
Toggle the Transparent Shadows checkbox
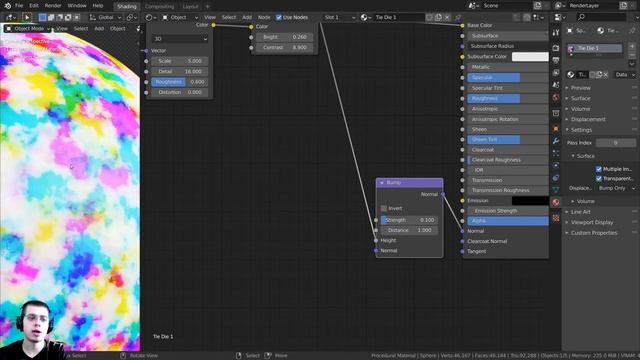click(x=599, y=179)
